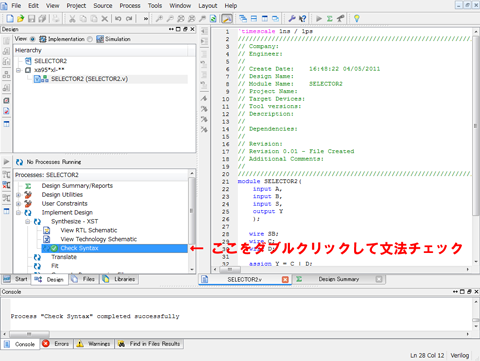The image size is (480, 361).
Task: Switch to the Files tab
Action: (x=84, y=279)
